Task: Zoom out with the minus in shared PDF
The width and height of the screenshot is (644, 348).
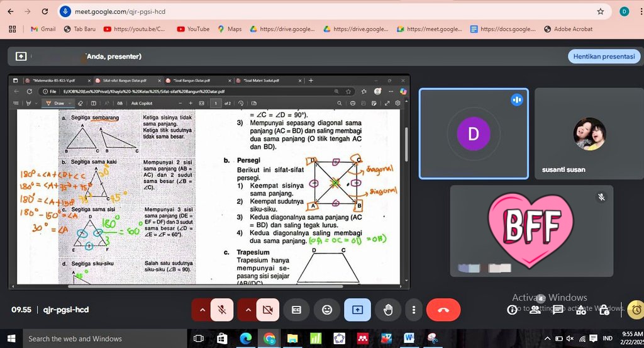Action: coord(180,103)
